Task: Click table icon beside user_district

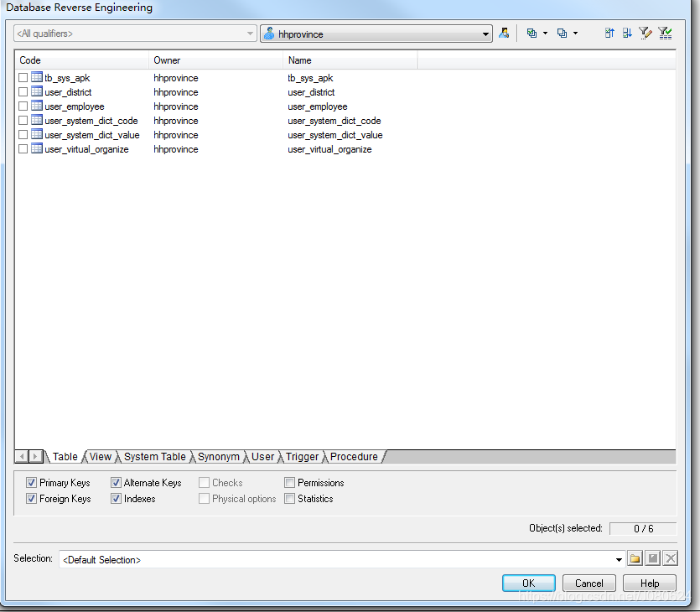Action: [37, 91]
